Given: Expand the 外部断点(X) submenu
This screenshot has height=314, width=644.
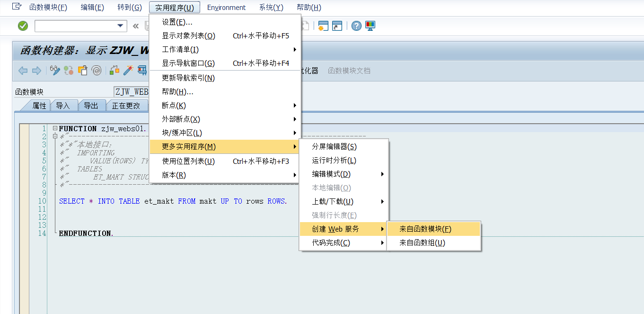Looking at the screenshot, I should coord(295,119).
